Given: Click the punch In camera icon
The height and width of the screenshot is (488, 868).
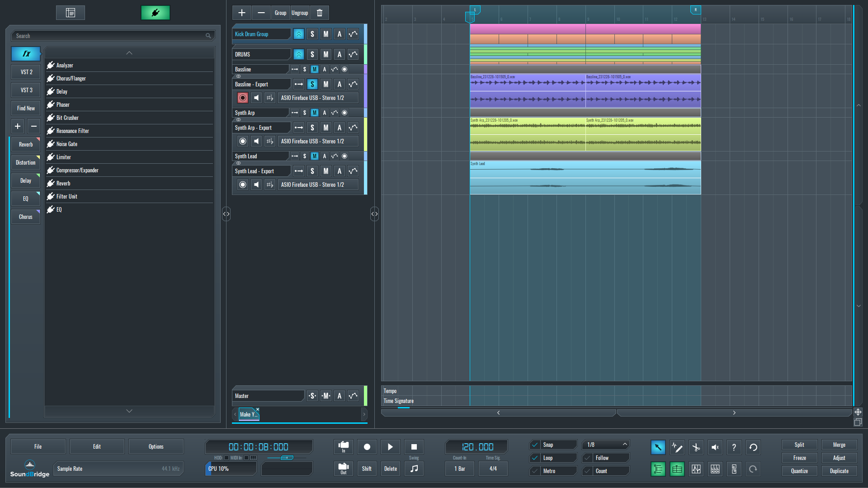Looking at the screenshot, I should coord(344,447).
